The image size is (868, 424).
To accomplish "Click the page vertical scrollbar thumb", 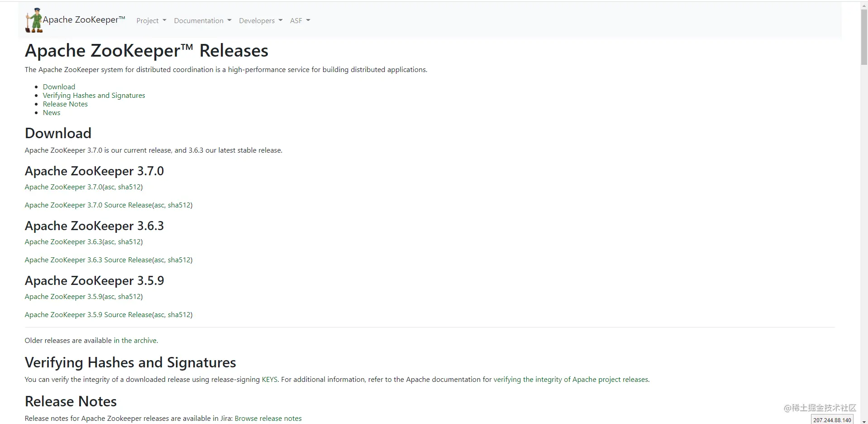I will [864, 37].
